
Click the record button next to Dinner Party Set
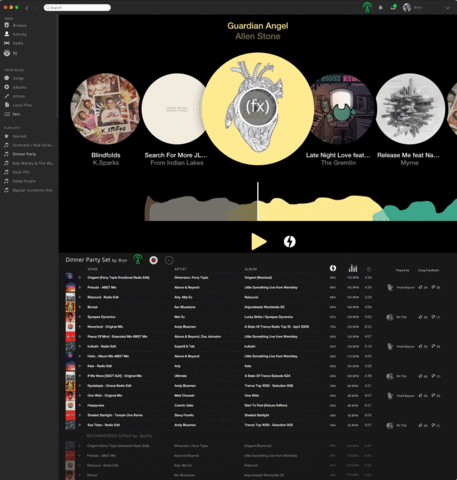pyautogui.click(x=153, y=260)
